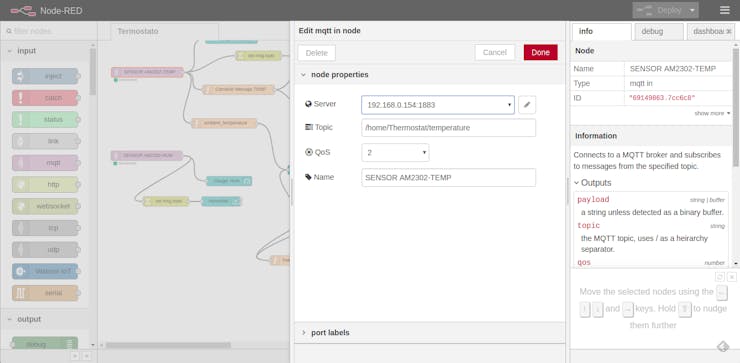Edit the MQTT server with pencil icon
The height and width of the screenshot is (363, 740).
(x=527, y=105)
